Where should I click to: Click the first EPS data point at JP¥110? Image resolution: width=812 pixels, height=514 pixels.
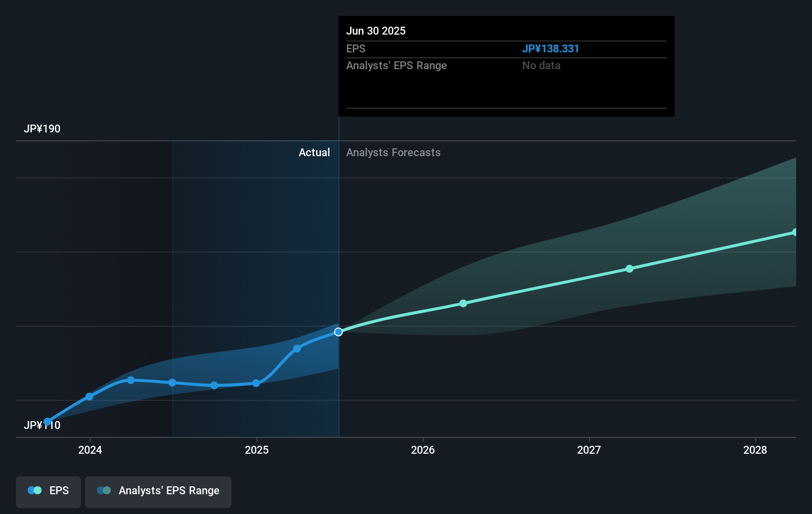tap(47, 422)
